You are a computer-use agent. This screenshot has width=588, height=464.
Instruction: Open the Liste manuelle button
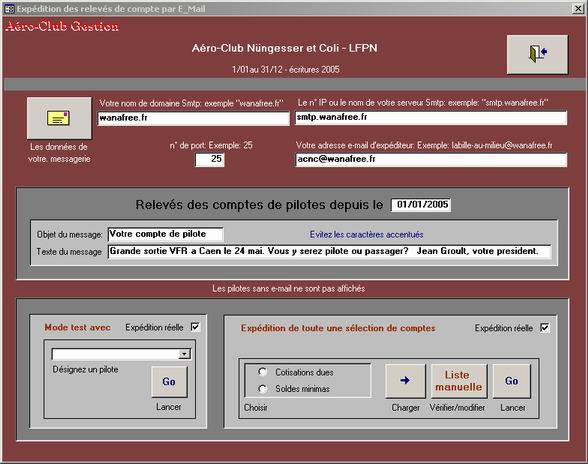point(459,381)
